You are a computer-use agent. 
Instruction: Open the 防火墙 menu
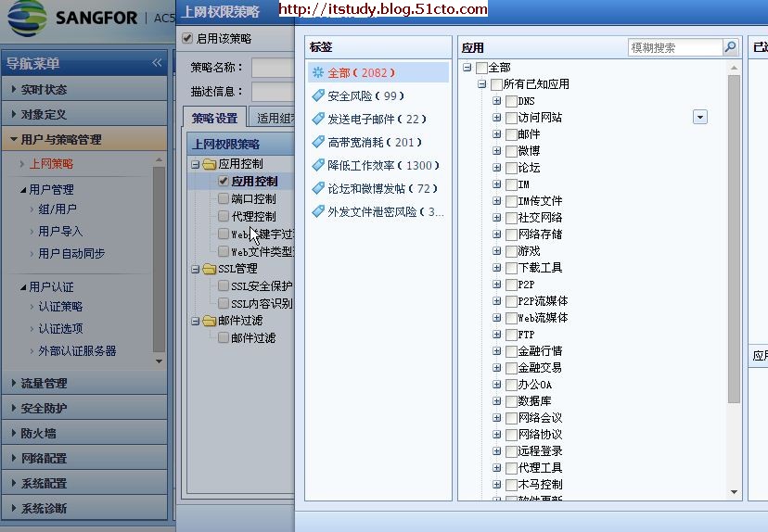[84, 433]
